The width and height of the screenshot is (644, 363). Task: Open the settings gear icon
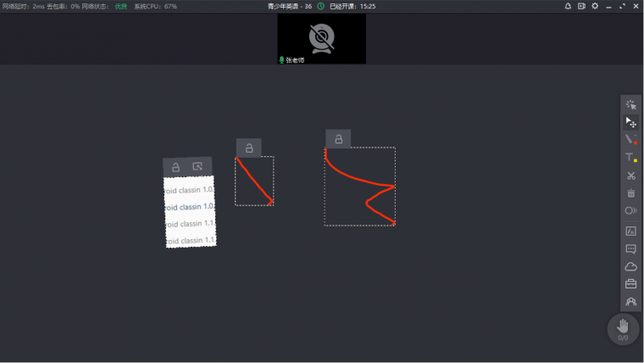[x=595, y=6]
